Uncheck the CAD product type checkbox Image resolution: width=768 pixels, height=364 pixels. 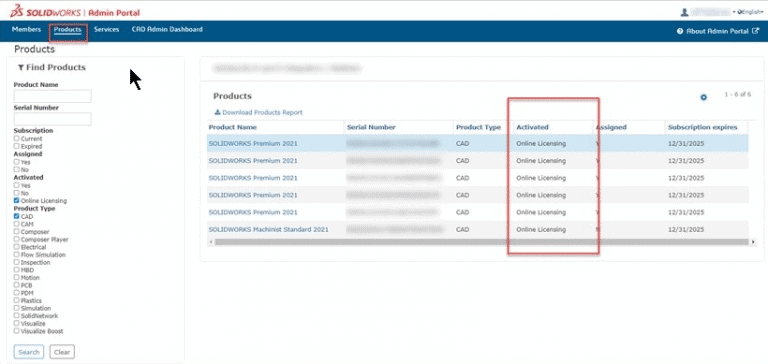tap(17, 216)
